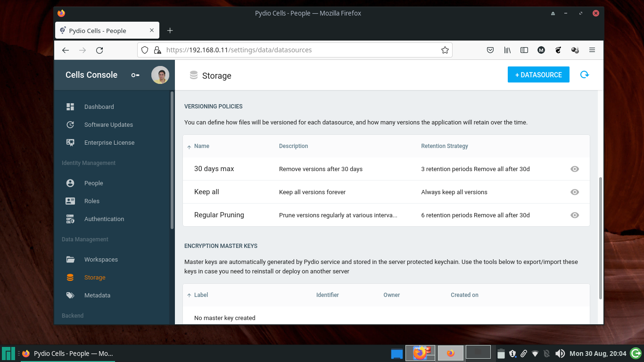This screenshot has height=362, width=644.
Task: Open the Manjaro start menu in taskbar
Action: coord(8,354)
